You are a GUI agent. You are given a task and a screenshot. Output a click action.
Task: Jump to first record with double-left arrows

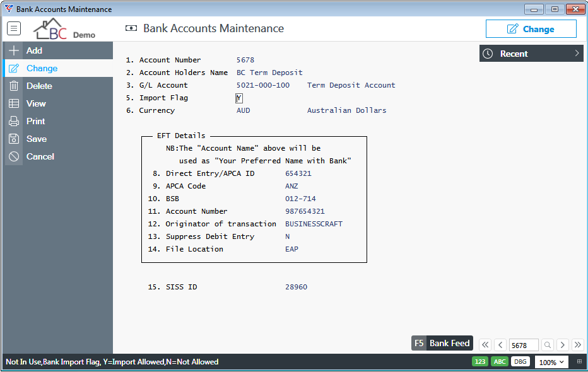coord(485,345)
